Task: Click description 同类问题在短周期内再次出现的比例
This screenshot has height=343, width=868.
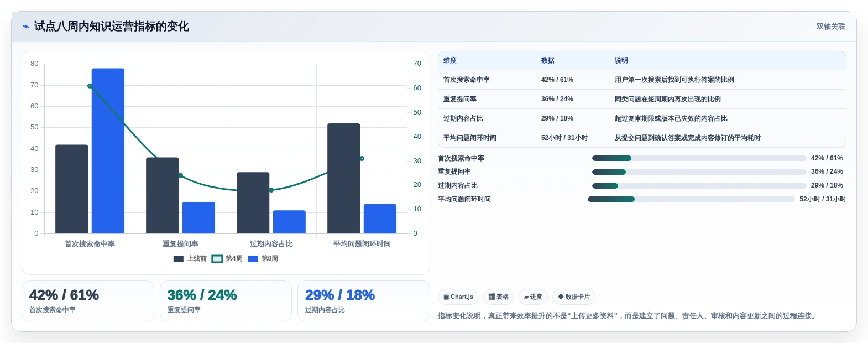Action: point(668,99)
